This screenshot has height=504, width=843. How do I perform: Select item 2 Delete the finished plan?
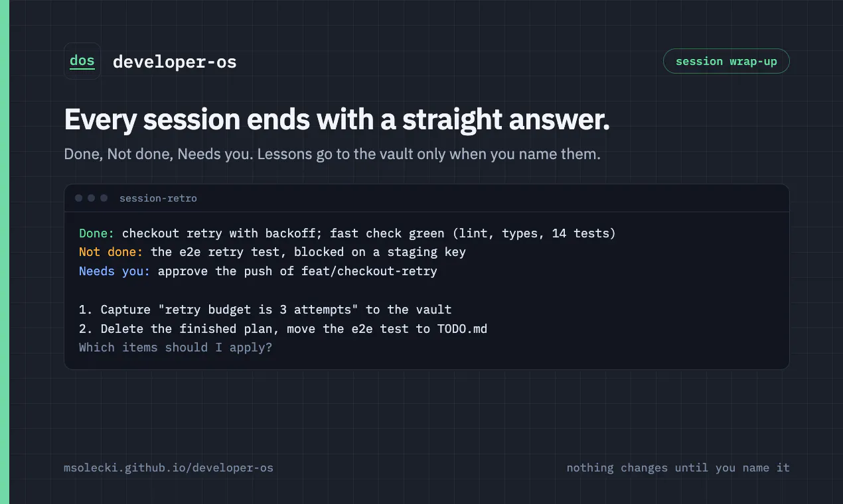pos(283,328)
